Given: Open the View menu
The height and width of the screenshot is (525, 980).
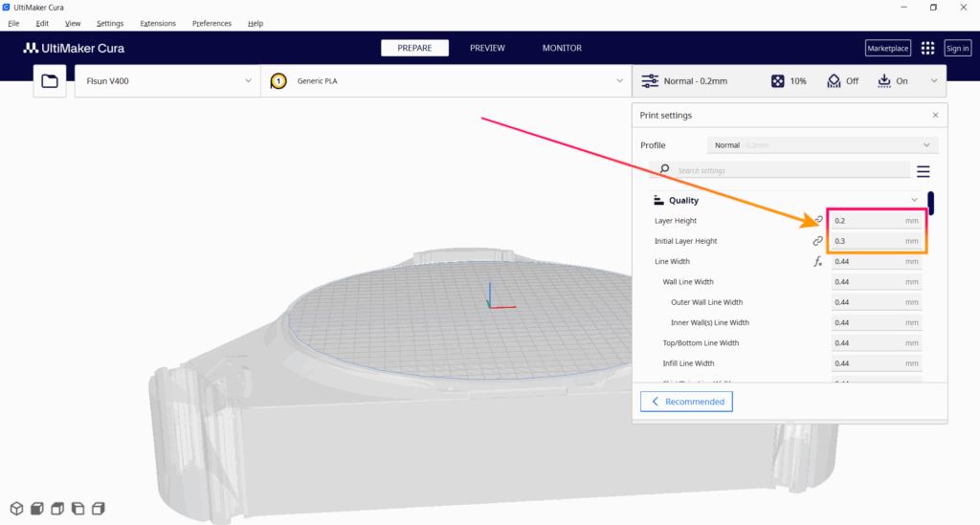Looking at the screenshot, I should (x=73, y=23).
